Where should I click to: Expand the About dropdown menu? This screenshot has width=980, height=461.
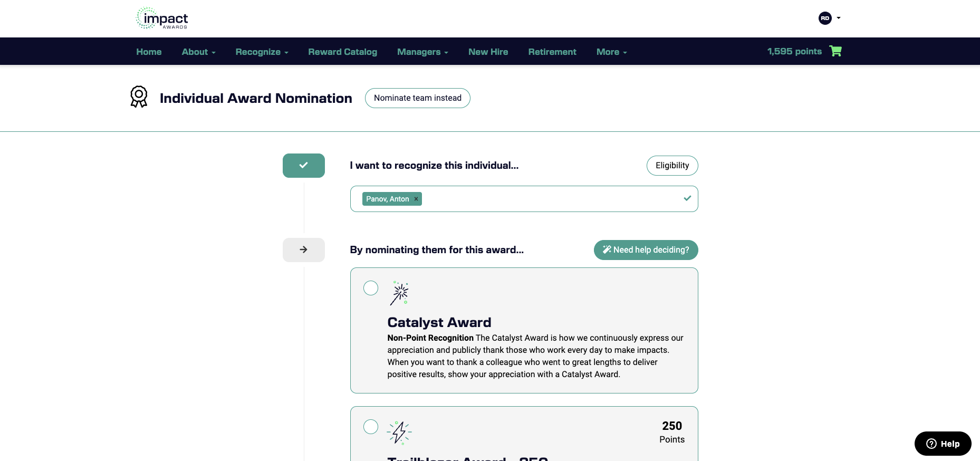pyautogui.click(x=198, y=52)
